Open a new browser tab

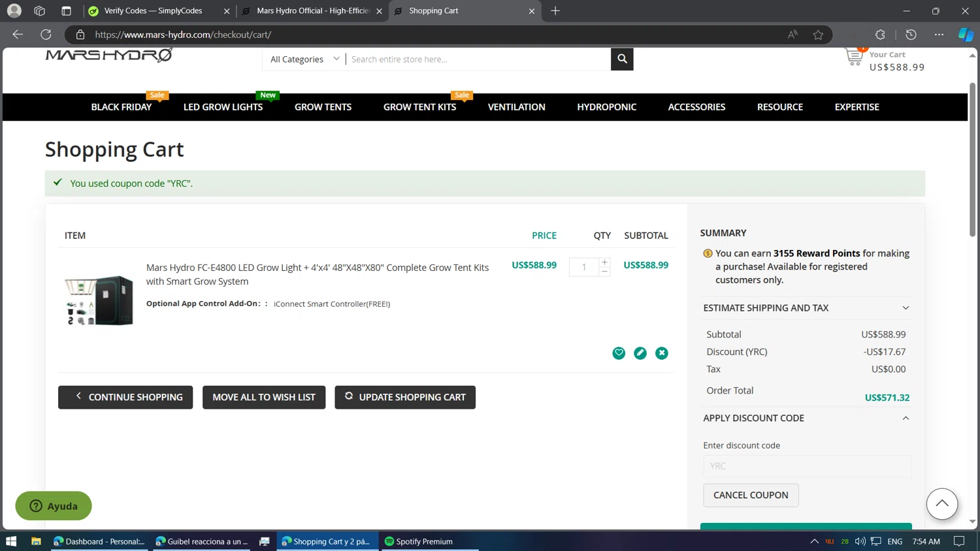pos(555,10)
